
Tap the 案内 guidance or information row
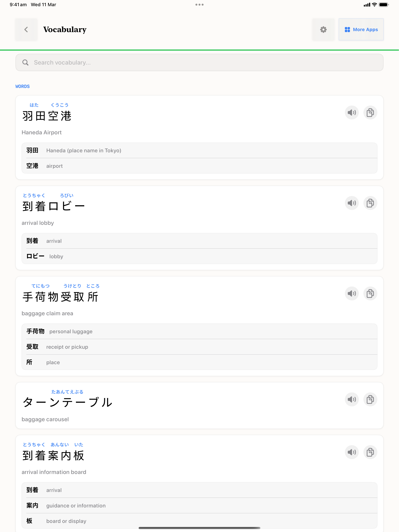click(199, 506)
